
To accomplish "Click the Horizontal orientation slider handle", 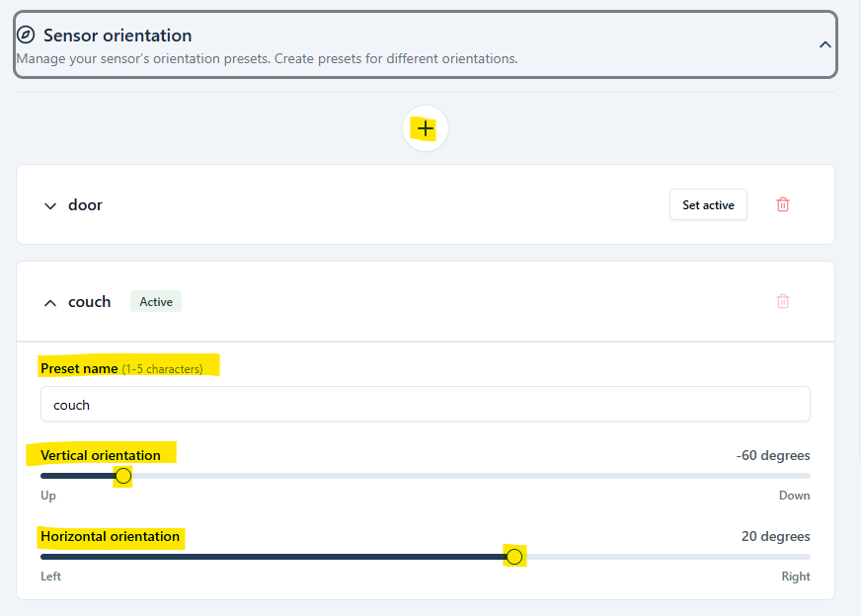I will coord(513,557).
